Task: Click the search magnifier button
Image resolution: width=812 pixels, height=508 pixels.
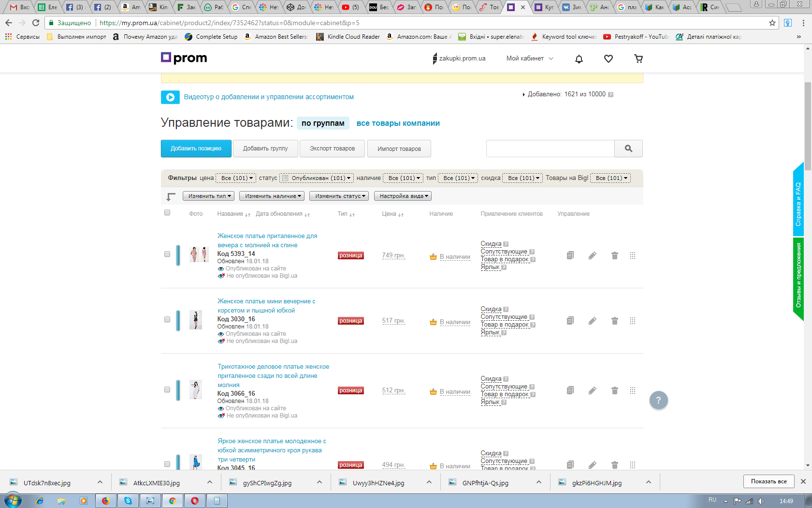Action: coord(628,149)
